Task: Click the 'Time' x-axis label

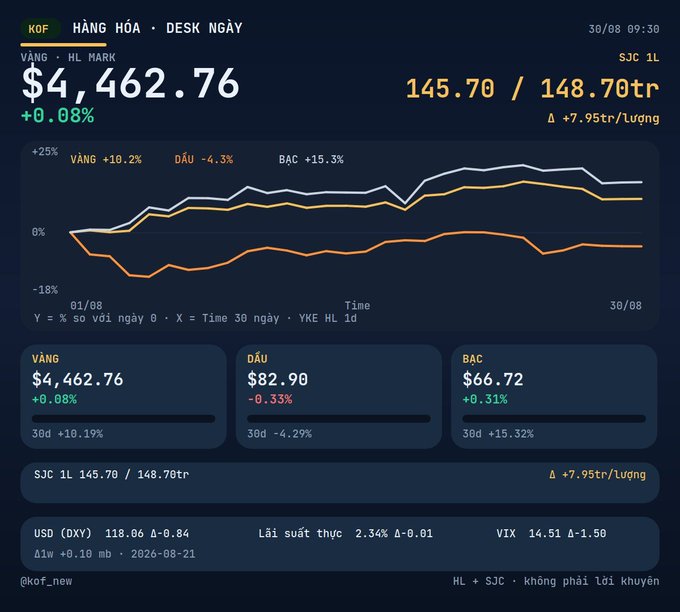Action: [357, 305]
